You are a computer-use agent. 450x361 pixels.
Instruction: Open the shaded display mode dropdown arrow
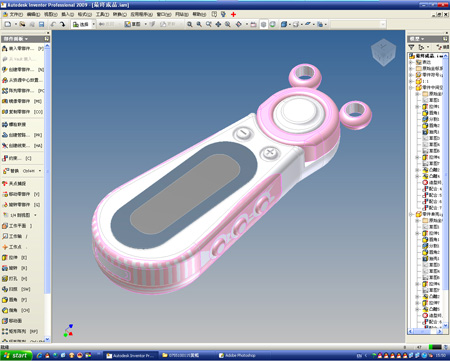click(290, 24)
